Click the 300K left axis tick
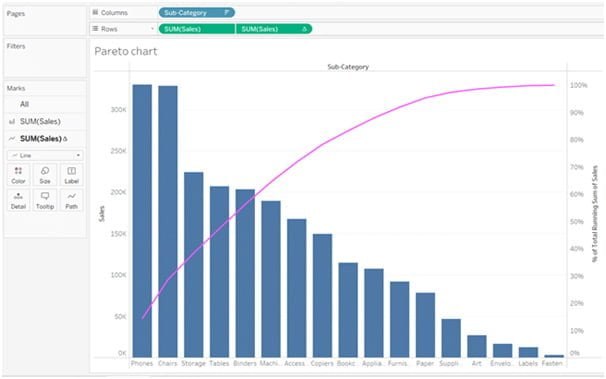 click(x=118, y=110)
